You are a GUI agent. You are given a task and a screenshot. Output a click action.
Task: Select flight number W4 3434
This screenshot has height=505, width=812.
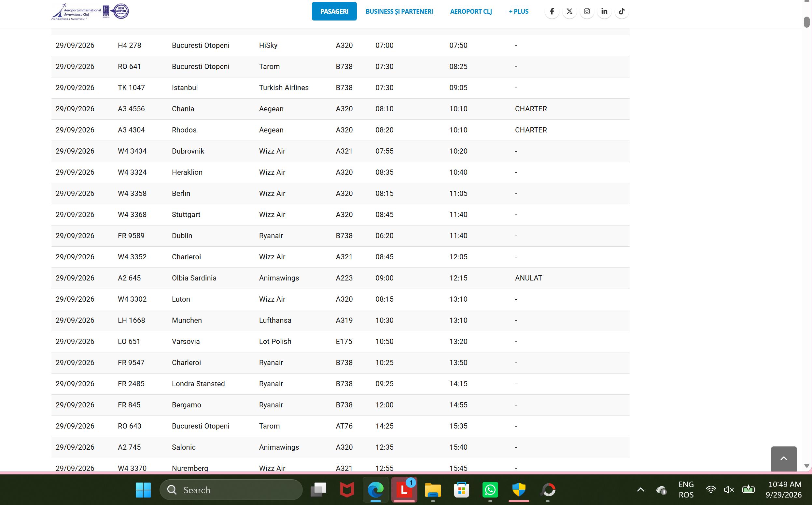132,151
